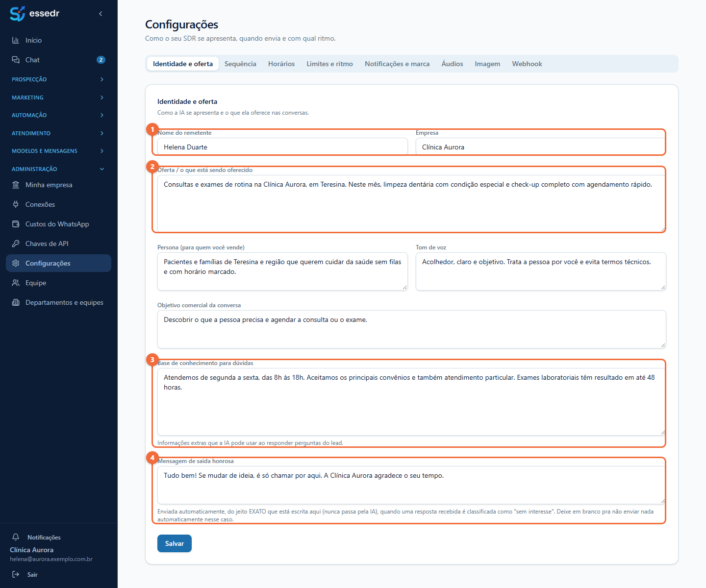Open the Horários tab
Image resolution: width=706 pixels, height=588 pixels.
tap(281, 64)
